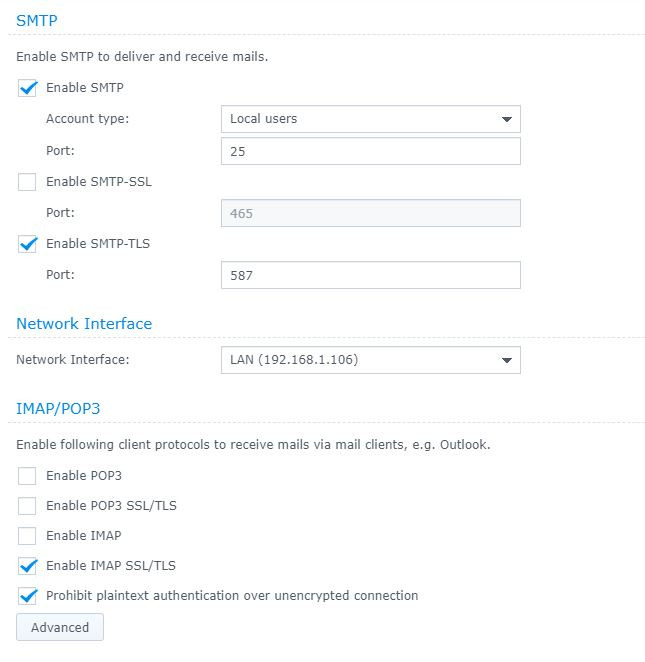This screenshot has width=645, height=662.
Task: Toggle Prohibit plaintext authentication checkbox
Action: coord(27,596)
